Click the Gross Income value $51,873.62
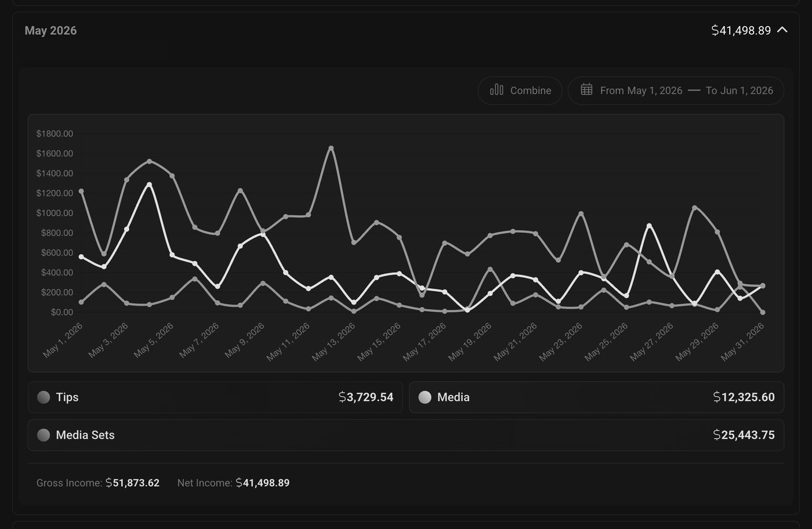 tap(132, 483)
